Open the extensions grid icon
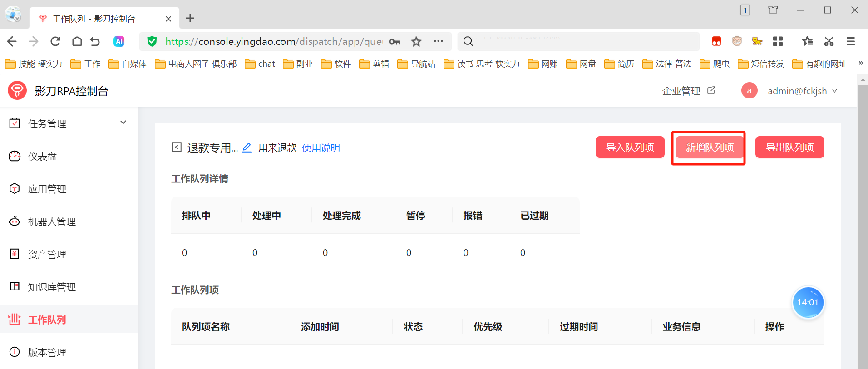Image resolution: width=868 pixels, height=369 pixels. (x=778, y=42)
